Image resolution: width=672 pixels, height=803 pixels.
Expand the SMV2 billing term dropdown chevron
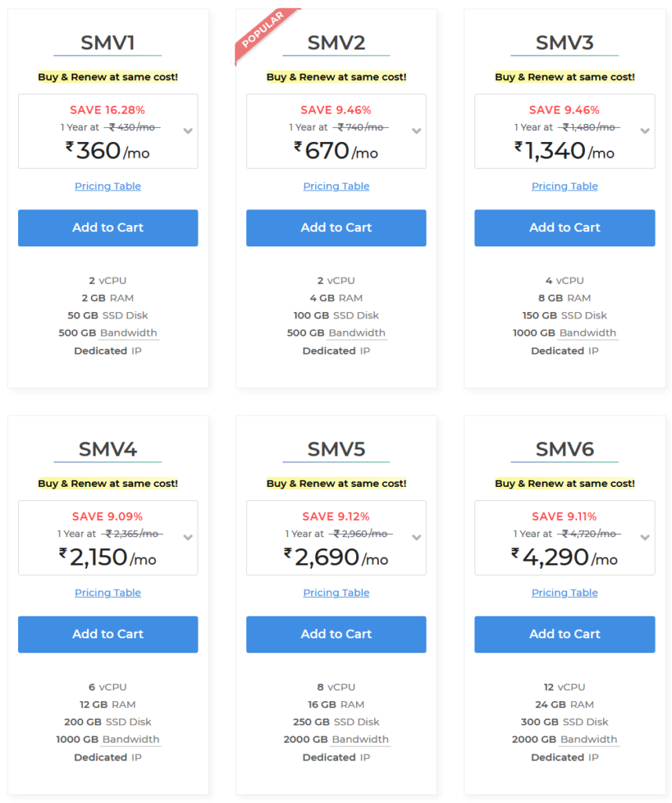416,131
